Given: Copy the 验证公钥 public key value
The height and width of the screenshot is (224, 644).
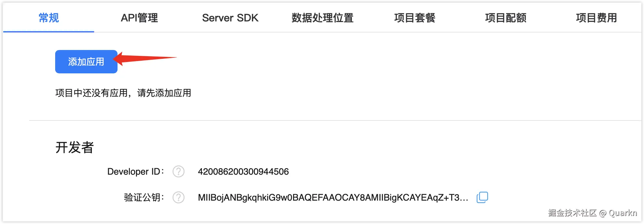Looking at the screenshot, I should [482, 197].
